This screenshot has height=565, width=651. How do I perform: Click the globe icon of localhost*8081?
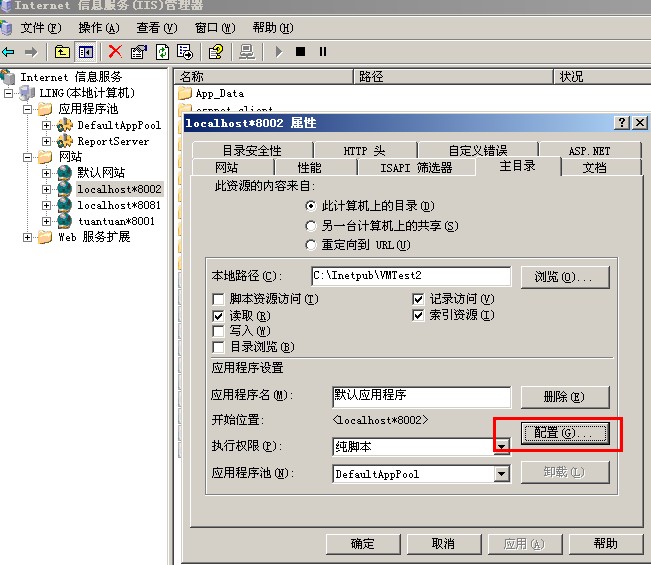[64, 205]
